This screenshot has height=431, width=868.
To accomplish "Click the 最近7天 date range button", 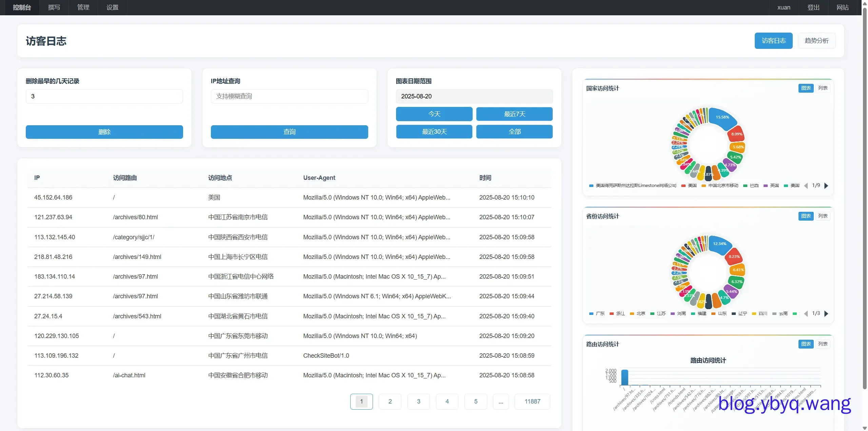I will coord(514,114).
